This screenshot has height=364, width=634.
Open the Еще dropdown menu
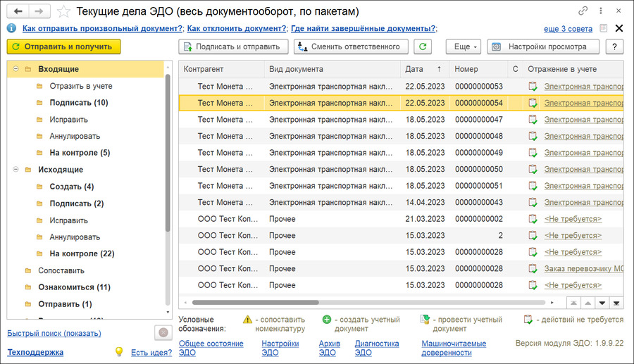[x=463, y=46]
